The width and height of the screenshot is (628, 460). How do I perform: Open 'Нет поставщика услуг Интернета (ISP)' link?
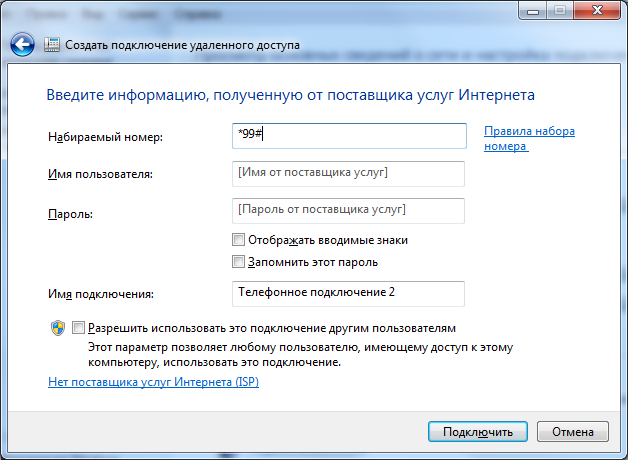(153, 382)
